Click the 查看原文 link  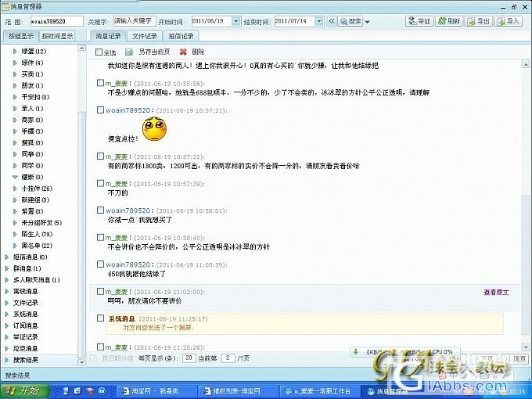click(x=495, y=292)
